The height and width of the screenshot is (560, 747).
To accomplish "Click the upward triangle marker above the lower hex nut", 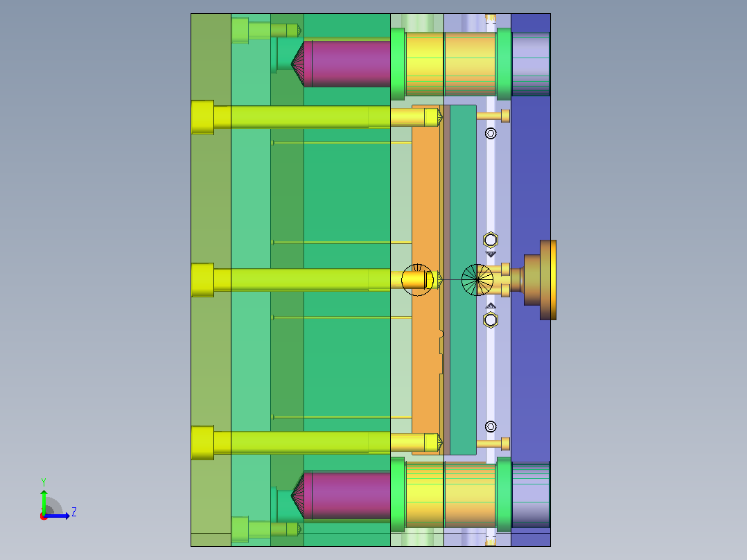I will [491, 306].
